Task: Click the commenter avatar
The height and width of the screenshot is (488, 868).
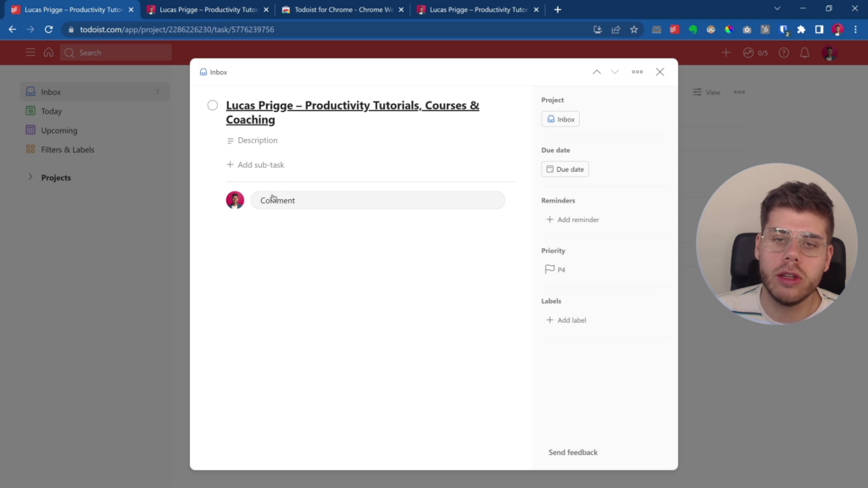Action: pos(235,200)
